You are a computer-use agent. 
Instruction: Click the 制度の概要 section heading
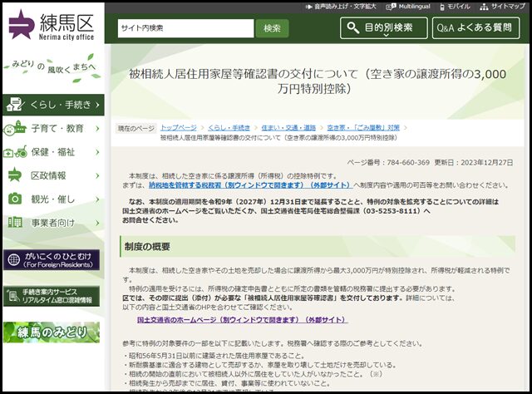[147, 246]
